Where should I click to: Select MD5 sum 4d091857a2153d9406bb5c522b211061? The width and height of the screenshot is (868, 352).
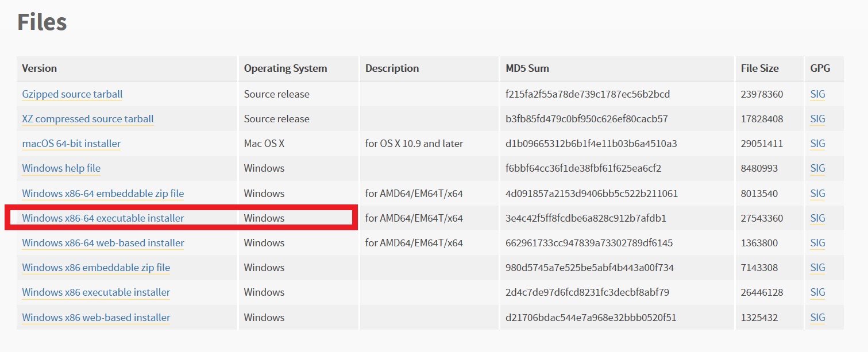pyautogui.click(x=592, y=194)
